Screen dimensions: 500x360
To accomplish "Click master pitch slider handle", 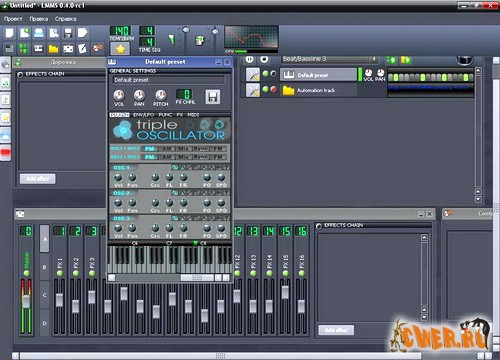I will pos(215,32).
